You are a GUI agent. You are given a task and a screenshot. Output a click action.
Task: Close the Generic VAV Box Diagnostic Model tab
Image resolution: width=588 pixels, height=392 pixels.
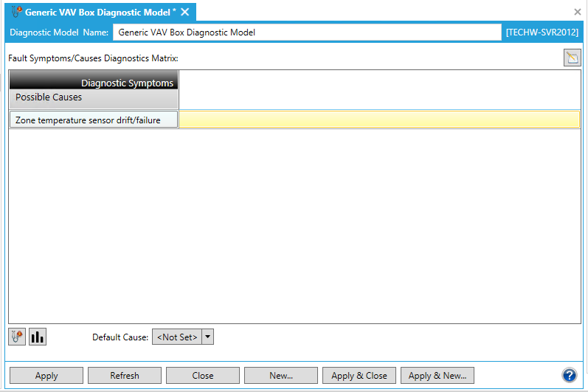(185, 12)
